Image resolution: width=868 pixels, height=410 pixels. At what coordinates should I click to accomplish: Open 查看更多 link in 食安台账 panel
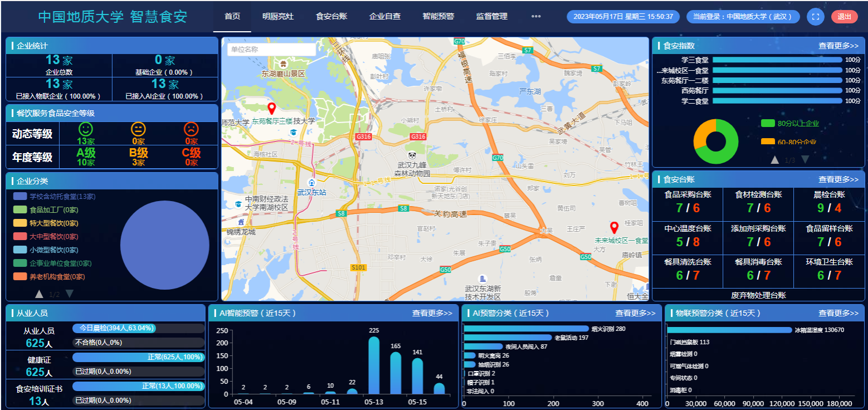[838, 179]
